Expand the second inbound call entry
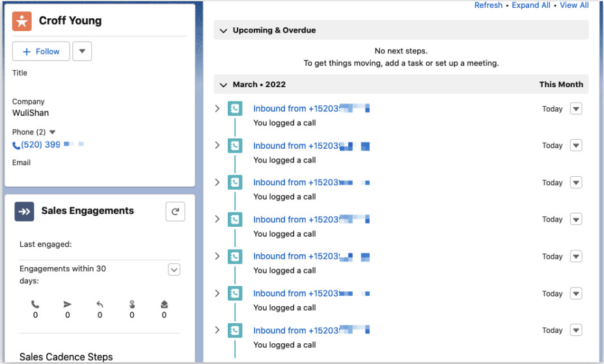Image resolution: width=604 pixels, height=364 pixels. coord(217,145)
